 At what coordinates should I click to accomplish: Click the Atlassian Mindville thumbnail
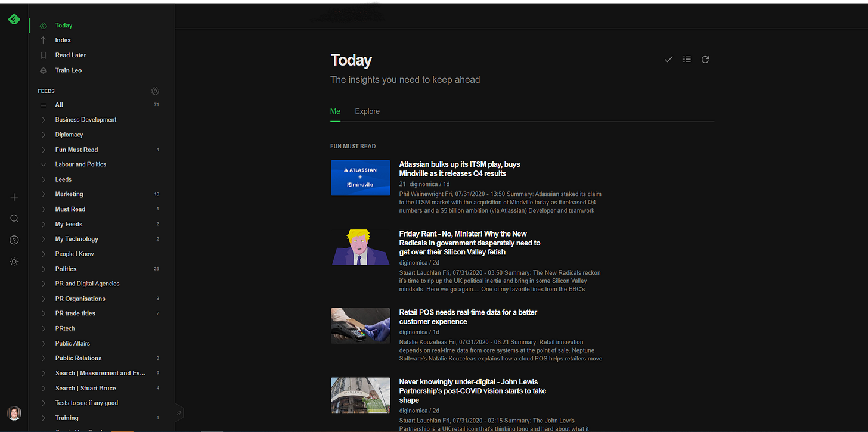[361, 178]
